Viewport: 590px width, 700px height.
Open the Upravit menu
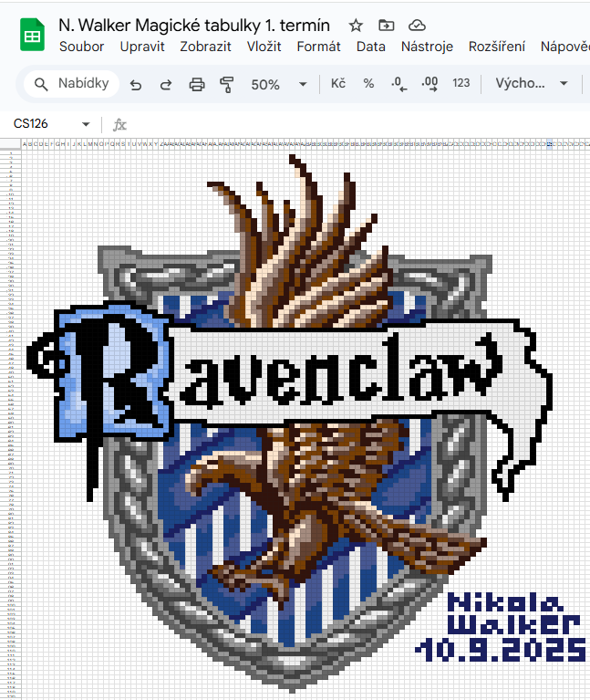point(142,47)
